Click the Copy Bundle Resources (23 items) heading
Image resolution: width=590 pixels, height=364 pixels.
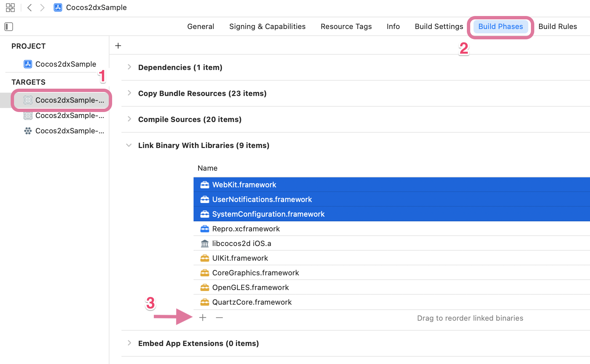pyautogui.click(x=202, y=93)
